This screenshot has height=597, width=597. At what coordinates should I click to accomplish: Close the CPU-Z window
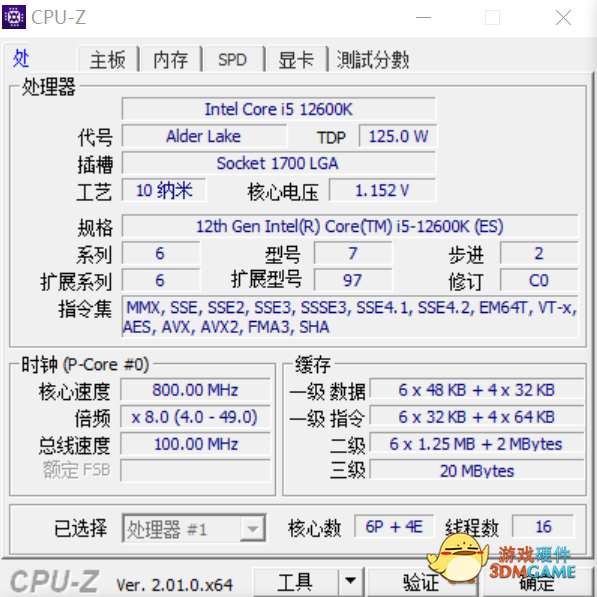tap(563, 18)
